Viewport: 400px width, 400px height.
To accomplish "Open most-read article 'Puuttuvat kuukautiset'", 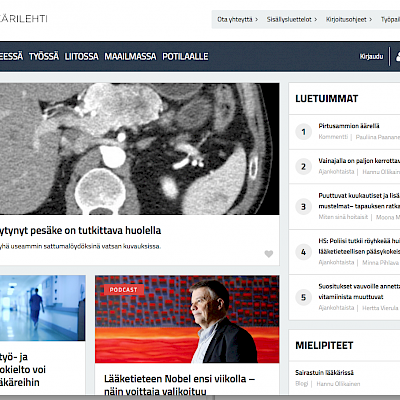I will click(359, 201).
